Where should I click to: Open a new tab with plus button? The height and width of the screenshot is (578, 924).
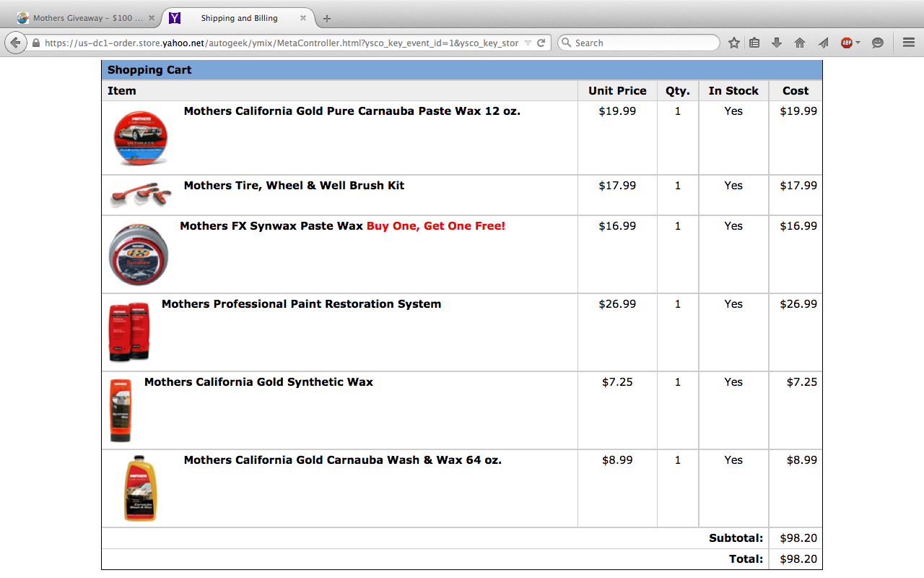click(x=327, y=18)
